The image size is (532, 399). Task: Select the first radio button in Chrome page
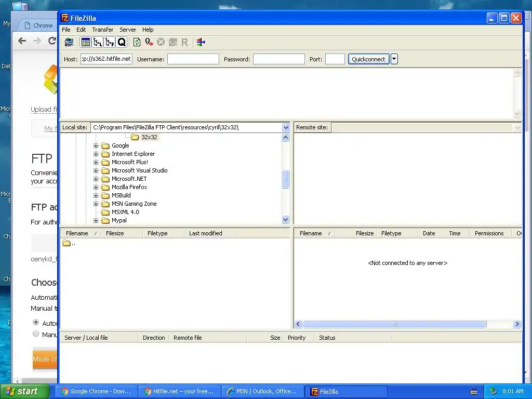[x=36, y=322]
